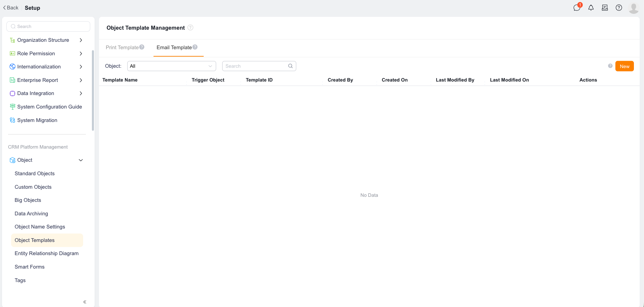644x307 pixels.
Task: Open the user avatar menu
Action: pyautogui.click(x=634, y=8)
